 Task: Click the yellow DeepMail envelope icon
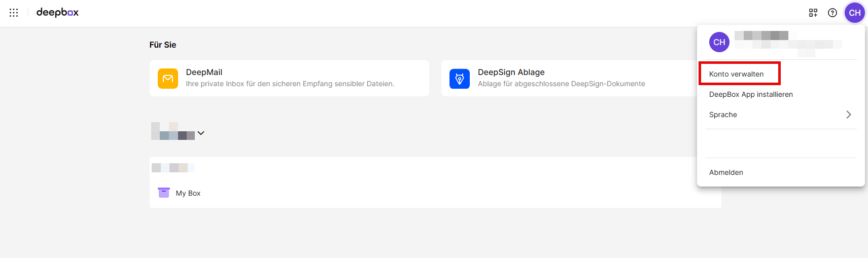coord(168,79)
